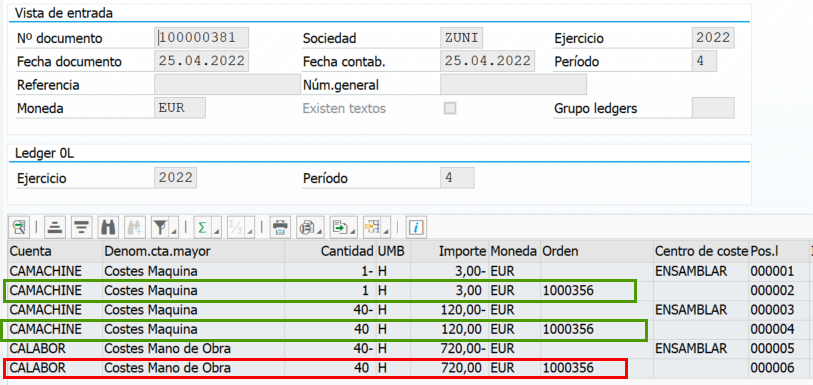Select the Sociedad field ZUNI
813x385 pixels.
(x=462, y=38)
